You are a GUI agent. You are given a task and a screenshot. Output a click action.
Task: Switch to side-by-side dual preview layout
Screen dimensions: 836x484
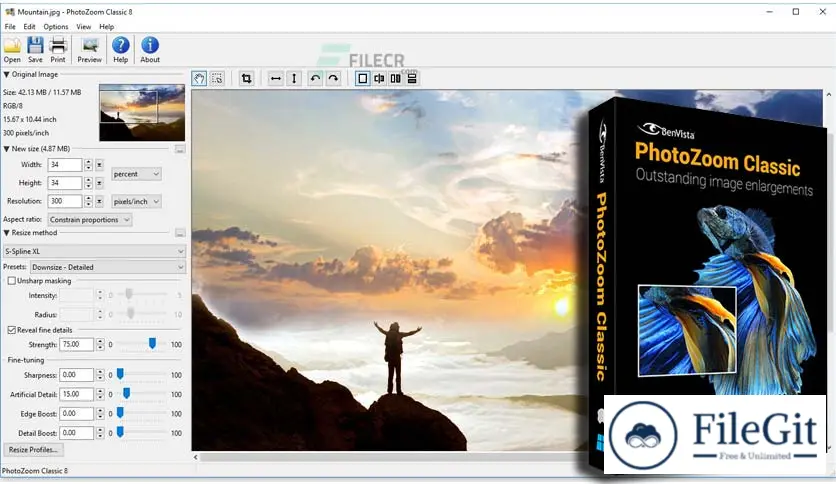pos(396,79)
